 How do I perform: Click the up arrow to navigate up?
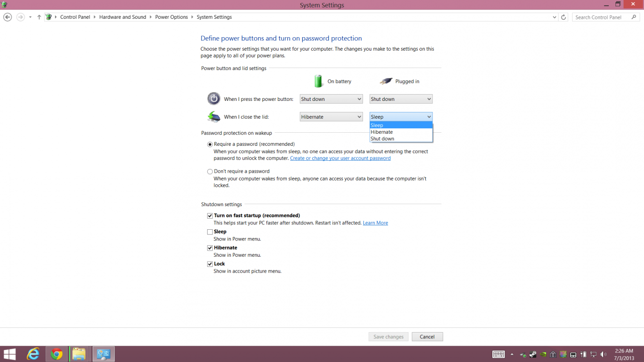(x=39, y=17)
